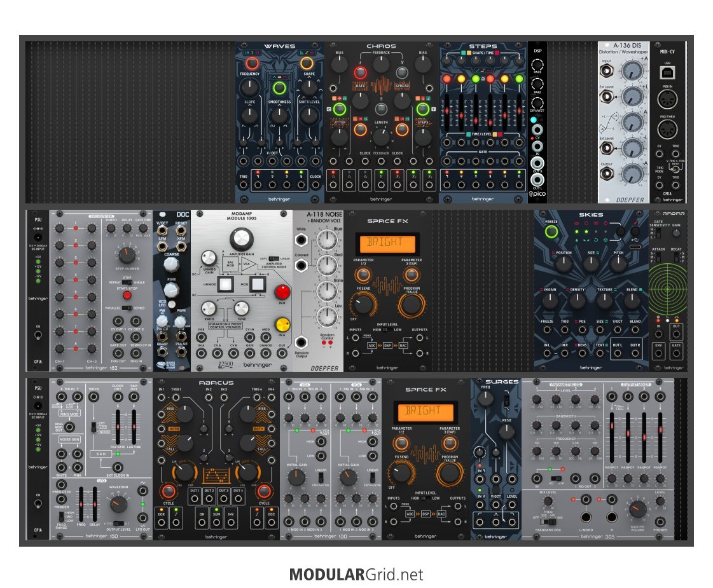This screenshot has width=713, height=588.
Task: Click the V/OCT jack on DOC module
Action: (162, 230)
